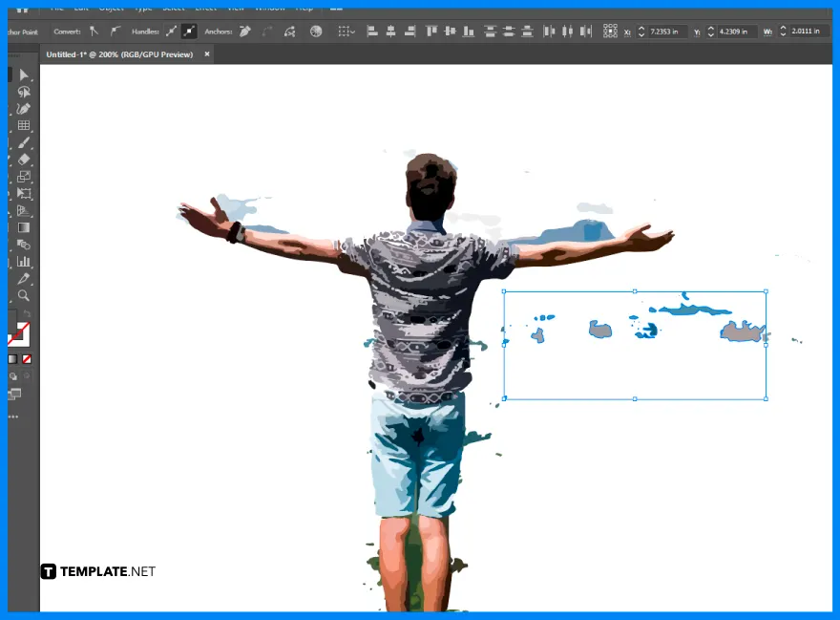Image resolution: width=840 pixels, height=620 pixels.
Task: Open the Select menu
Action: click(173, 7)
